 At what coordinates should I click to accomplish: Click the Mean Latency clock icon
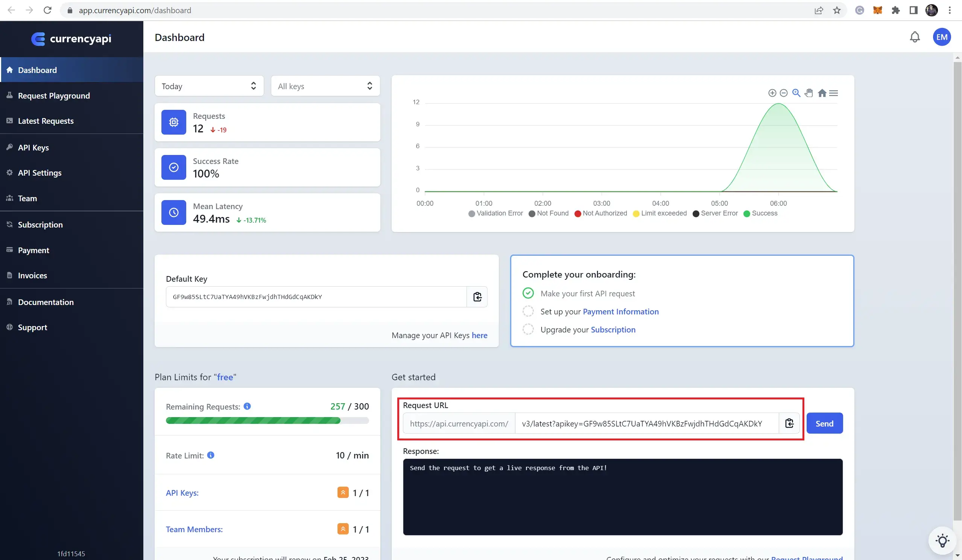point(174,212)
